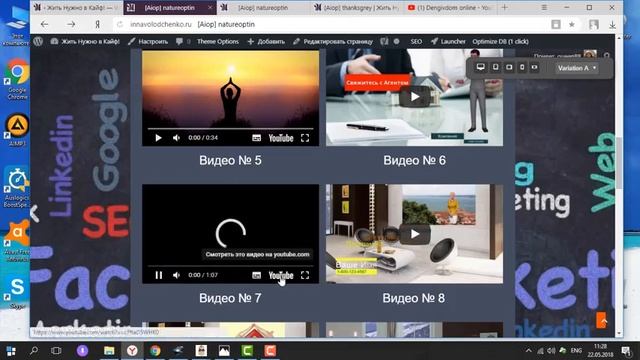This screenshot has height=360, width=640.
Task: Open site menu 'Жить Нужно в Кайф!' in the admin bar
Action: (x=85, y=41)
